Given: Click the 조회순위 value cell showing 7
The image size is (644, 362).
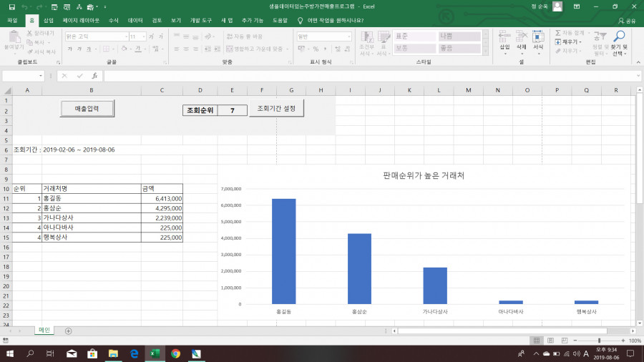Looking at the screenshot, I should coord(233,110).
